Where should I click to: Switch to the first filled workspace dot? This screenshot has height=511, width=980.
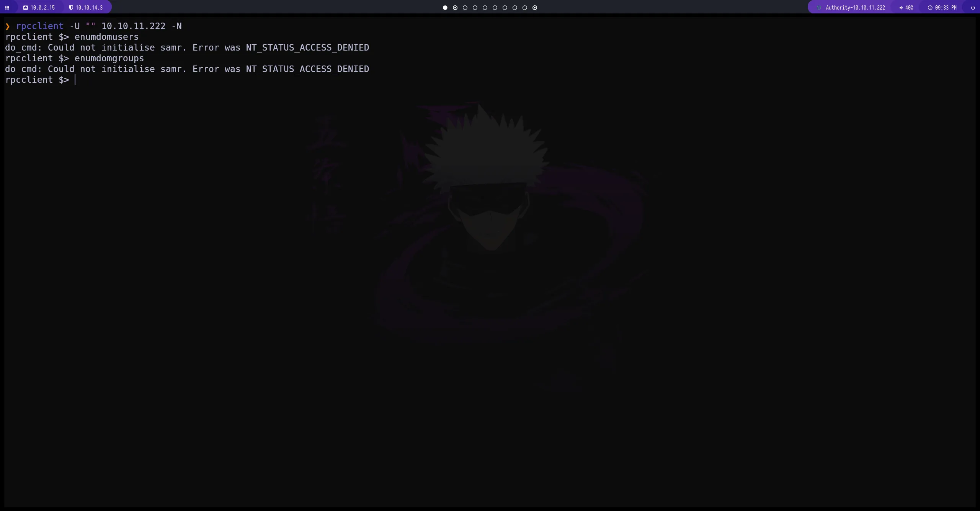tap(445, 8)
